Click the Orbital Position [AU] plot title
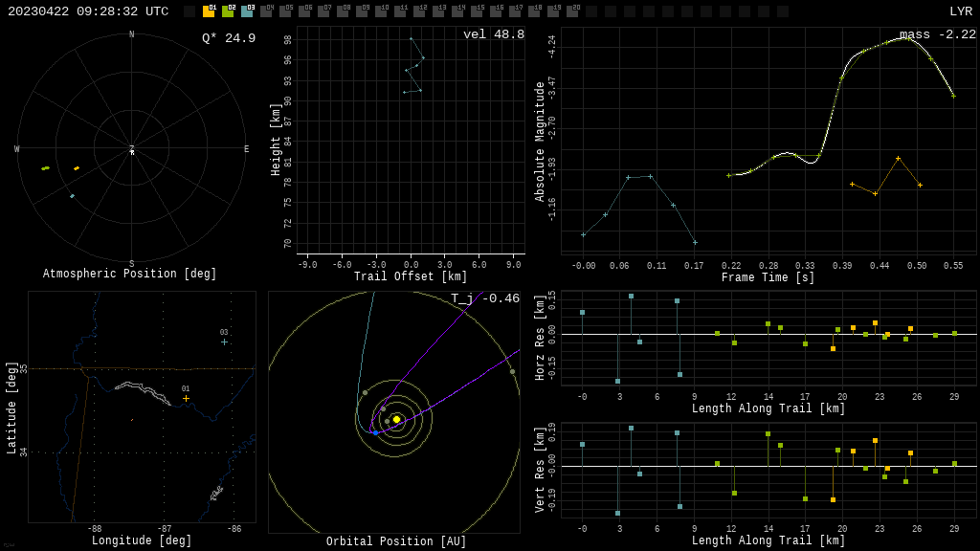980x551 pixels. pyautogui.click(x=396, y=541)
